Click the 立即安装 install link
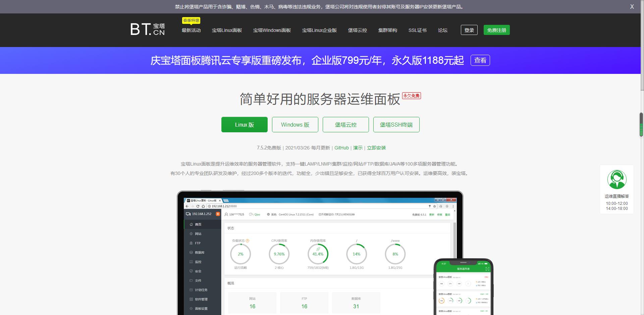Screen dimensions: 644x315 click(376, 148)
